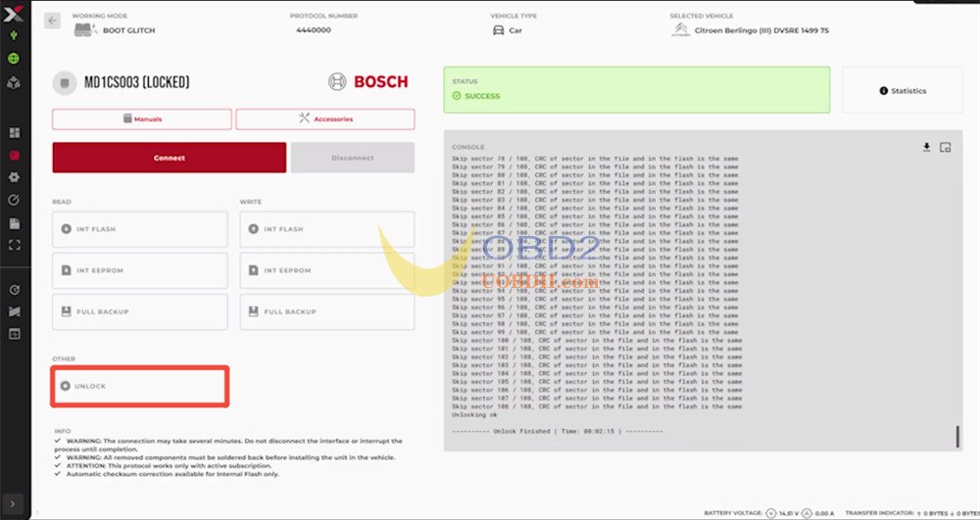The width and height of the screenshot is (980, 520).
Task: Click the red Connect button
Action: point(170,158)
